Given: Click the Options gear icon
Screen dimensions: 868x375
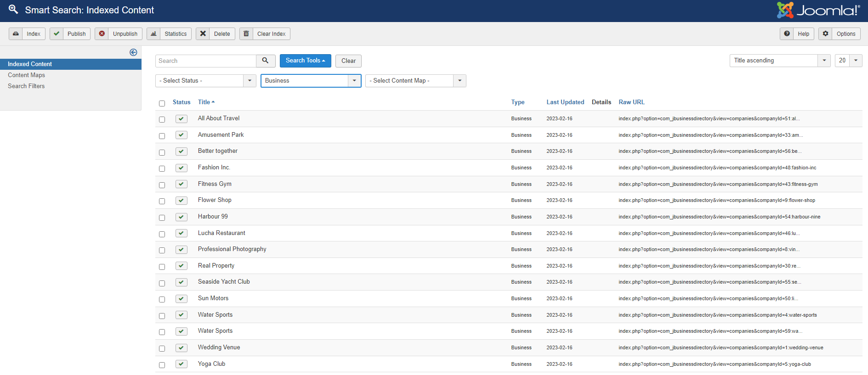Looking at the screenshot, I should click(x=826, y=34).
